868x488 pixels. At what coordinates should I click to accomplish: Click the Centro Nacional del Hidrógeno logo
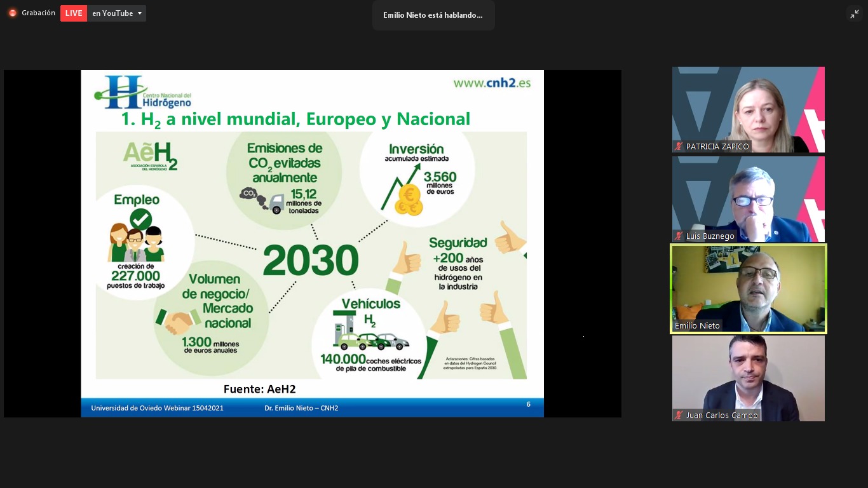click(143, 93)
